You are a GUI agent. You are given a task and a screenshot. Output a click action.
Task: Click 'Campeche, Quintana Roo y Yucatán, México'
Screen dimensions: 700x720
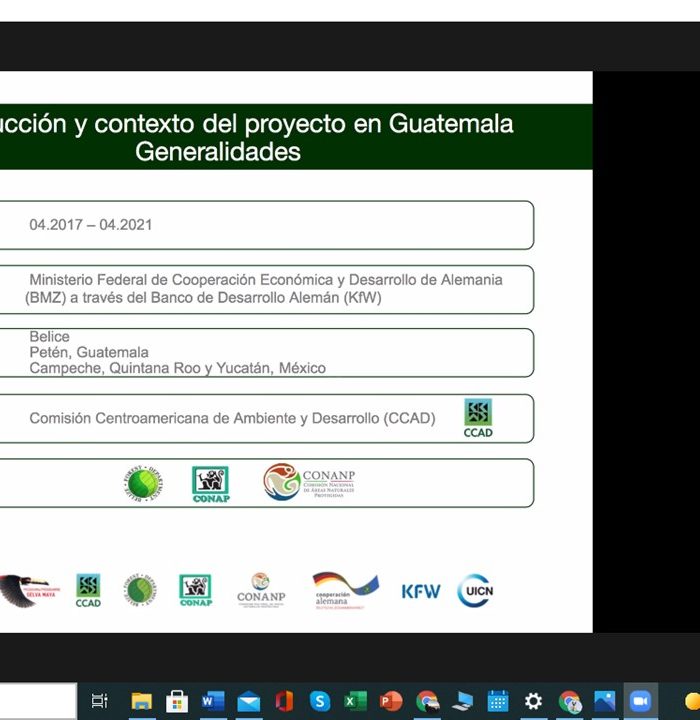tap(177, 368)
